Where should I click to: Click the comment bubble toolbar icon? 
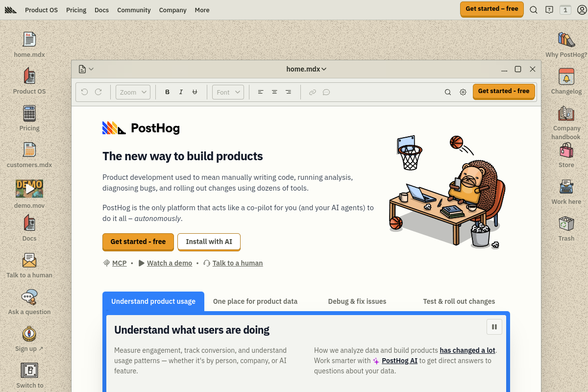326,92
